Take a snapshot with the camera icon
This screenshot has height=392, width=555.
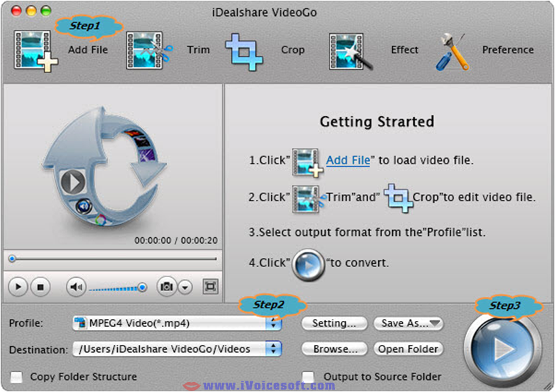166,286
